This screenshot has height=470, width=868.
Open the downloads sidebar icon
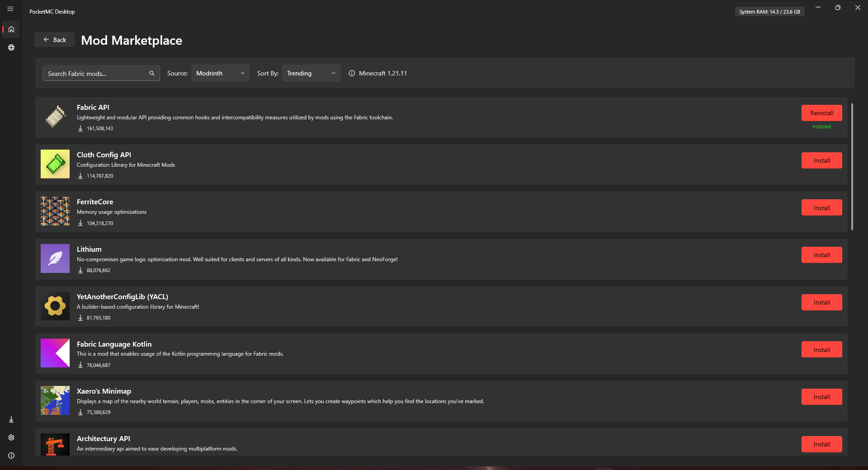11,419
